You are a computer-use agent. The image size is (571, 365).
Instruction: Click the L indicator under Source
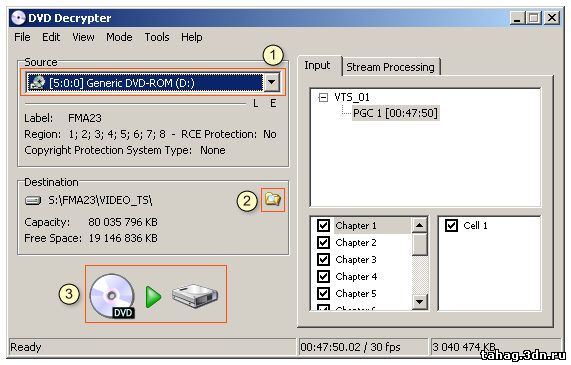(x=256, y=103)
